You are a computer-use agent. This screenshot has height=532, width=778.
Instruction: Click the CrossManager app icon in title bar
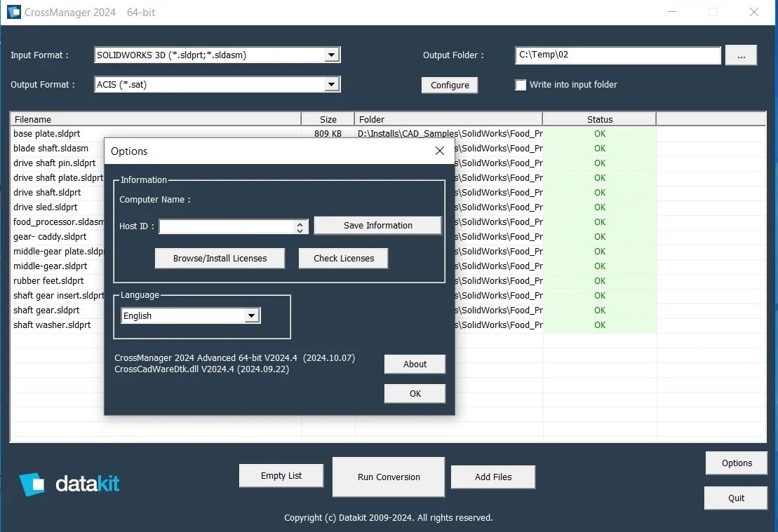point(14,12)
